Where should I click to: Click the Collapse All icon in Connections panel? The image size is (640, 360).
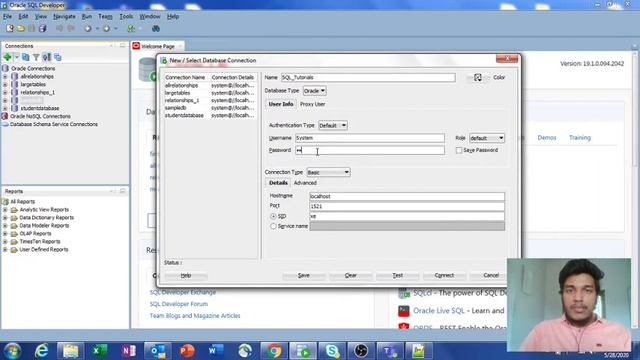[58, 57]
